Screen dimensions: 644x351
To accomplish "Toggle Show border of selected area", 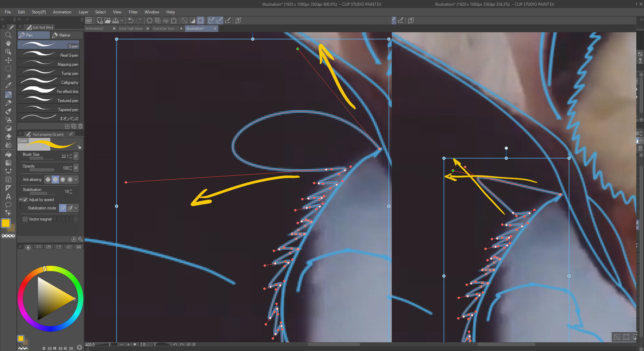I will [201, 20].
